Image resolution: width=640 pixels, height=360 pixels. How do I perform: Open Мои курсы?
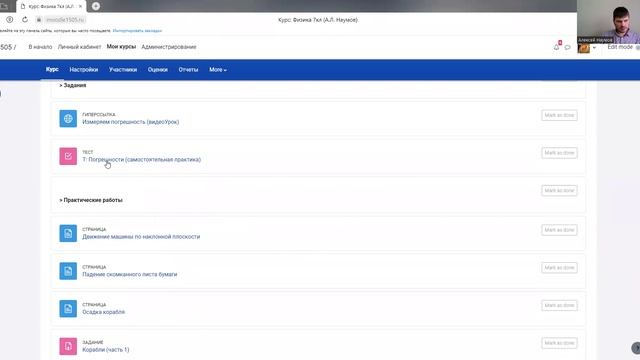[121, 47]
